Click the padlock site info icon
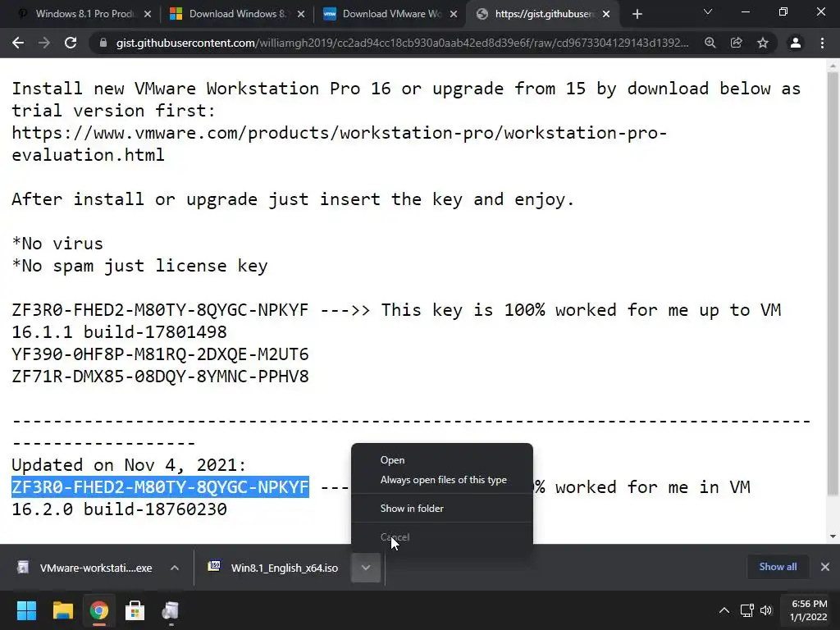840x630 pixels. (103, 43)
